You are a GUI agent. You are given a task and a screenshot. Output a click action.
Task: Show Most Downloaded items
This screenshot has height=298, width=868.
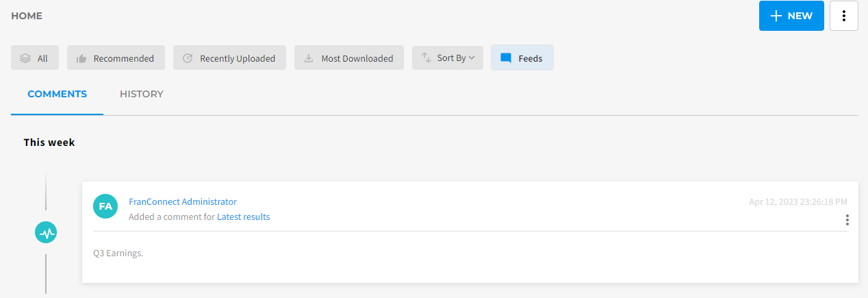tap(349, 58)
